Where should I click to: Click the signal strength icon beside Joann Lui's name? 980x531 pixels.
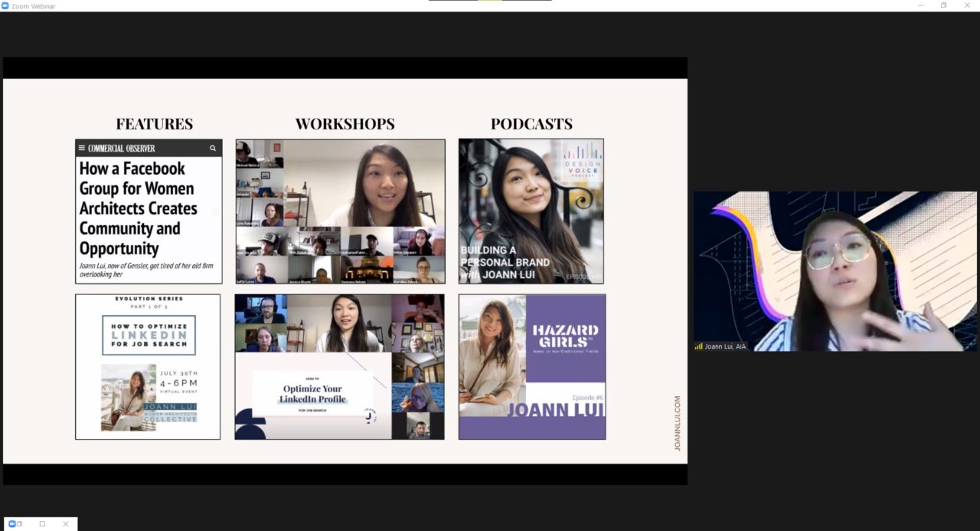pyautogui.click(x=698, y=346)
